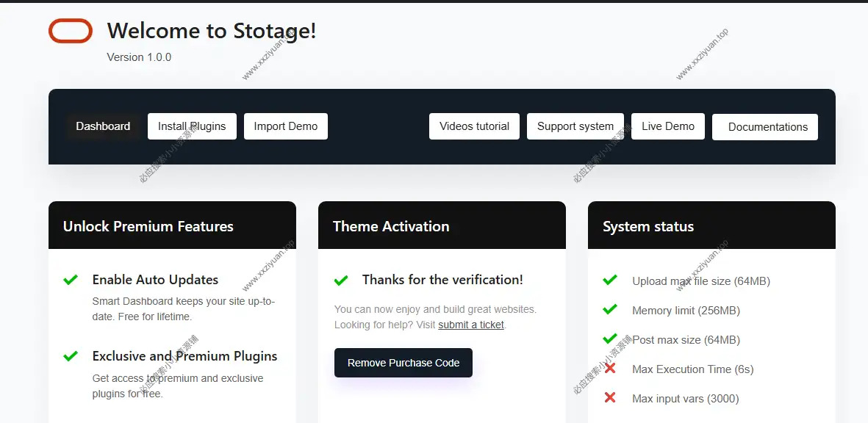Click checkmark next to Exclusive and Premium Plugins
This screenshot has width=868, height=423.
[x=71, y=356]
